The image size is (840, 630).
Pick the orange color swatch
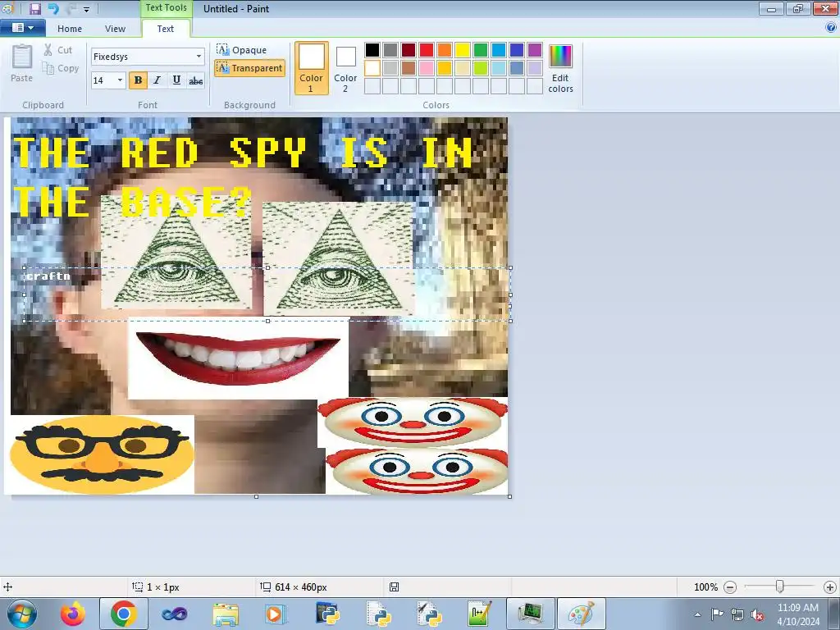(444, 50)
